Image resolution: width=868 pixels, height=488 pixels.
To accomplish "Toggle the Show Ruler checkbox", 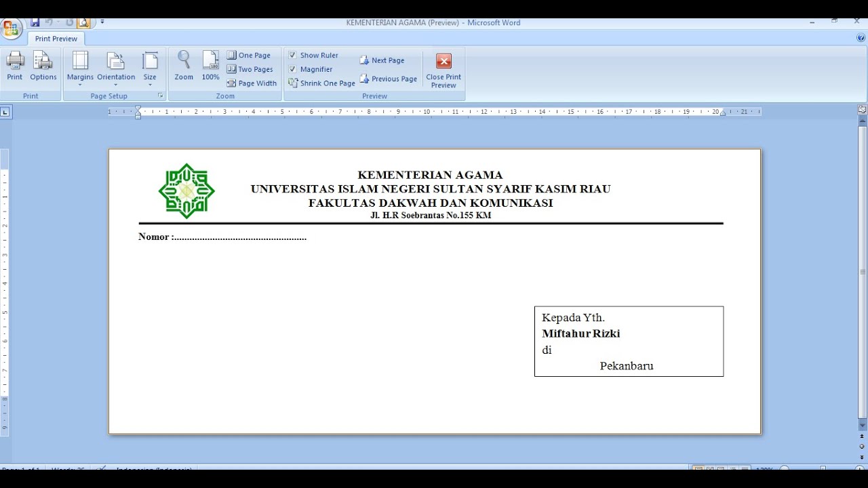I will [x=292, y=55].
